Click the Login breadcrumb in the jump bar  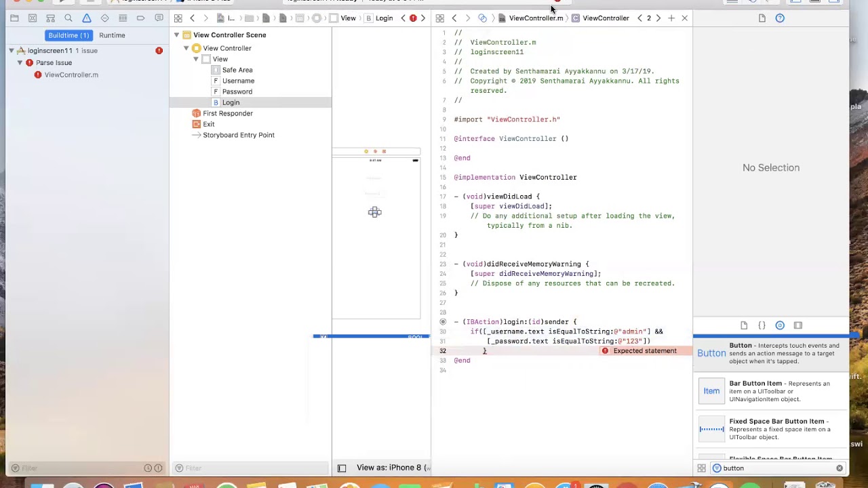384,18
